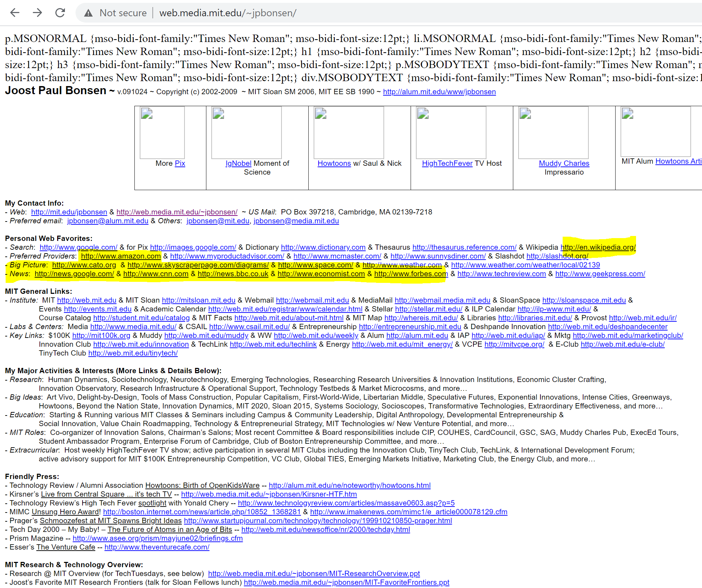Open web.mit.edu/newsoffice techday.html link
Image resolution: width=702 pixels, height=588 pixels.
click(326, 529)
